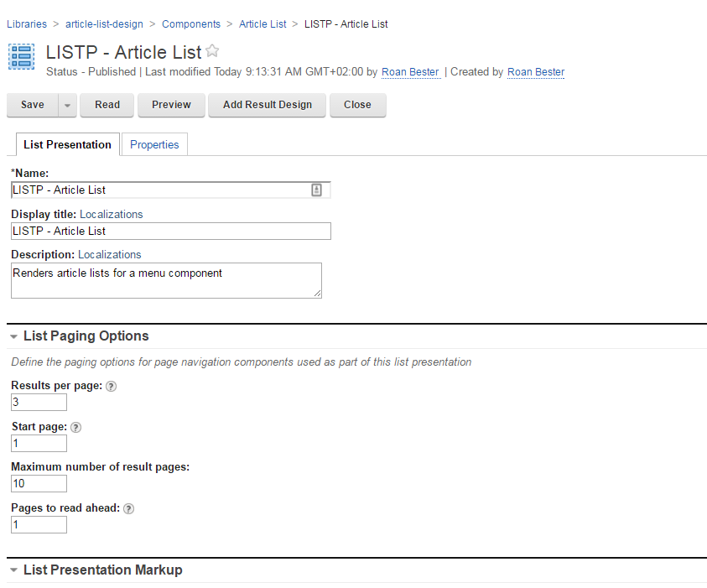
Task: Click the favorite star next to title
Action: [212, 51]
